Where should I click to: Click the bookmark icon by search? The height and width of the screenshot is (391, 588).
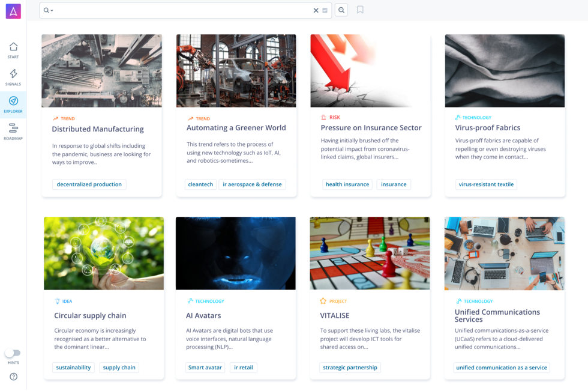pos(360,10)
